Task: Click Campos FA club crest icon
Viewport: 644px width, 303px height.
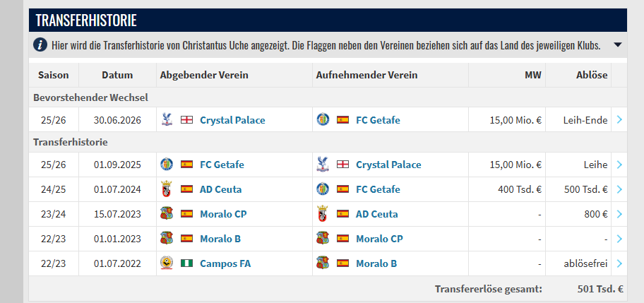Action: click(167, 263)
